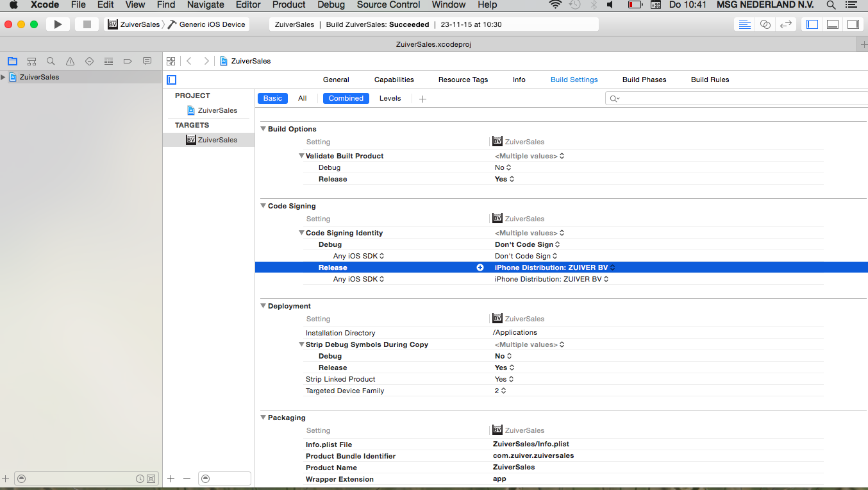
Task: Open the Breakpoint navigator icon
Action: click(x=128, y=62)
